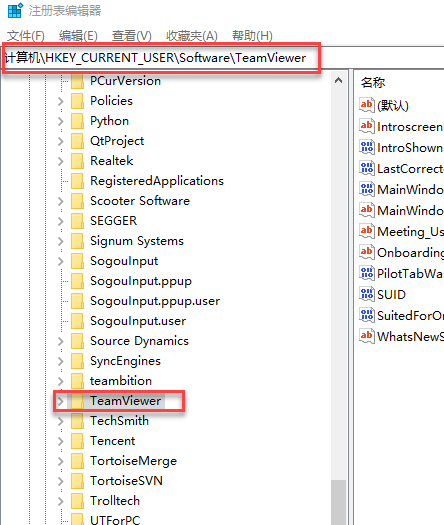Select the Python folder icon
The width and height of the screenshot is (444, 525).
(x=77, y=121)
